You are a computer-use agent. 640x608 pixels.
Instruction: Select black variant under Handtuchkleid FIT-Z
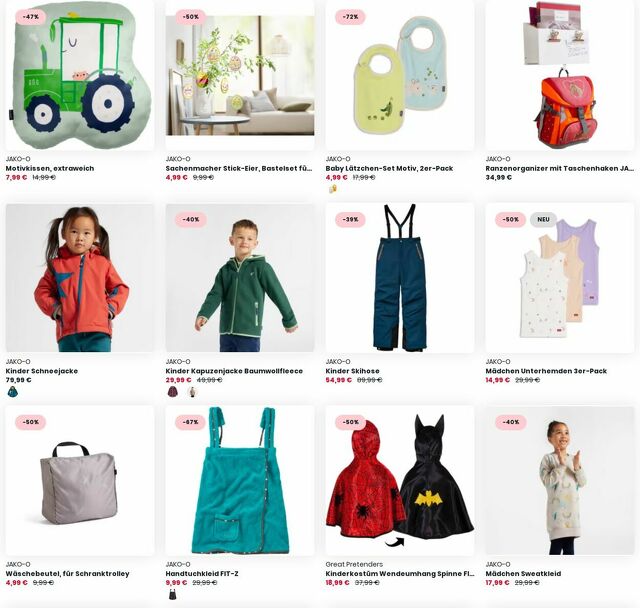pos(173,595)
